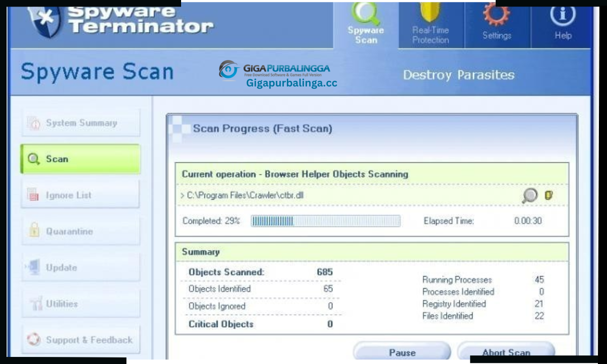Switch to Real-Time Protection tab
Image resolution: width=607 pixels, height=364 pixels.
[x=431, y=24]
